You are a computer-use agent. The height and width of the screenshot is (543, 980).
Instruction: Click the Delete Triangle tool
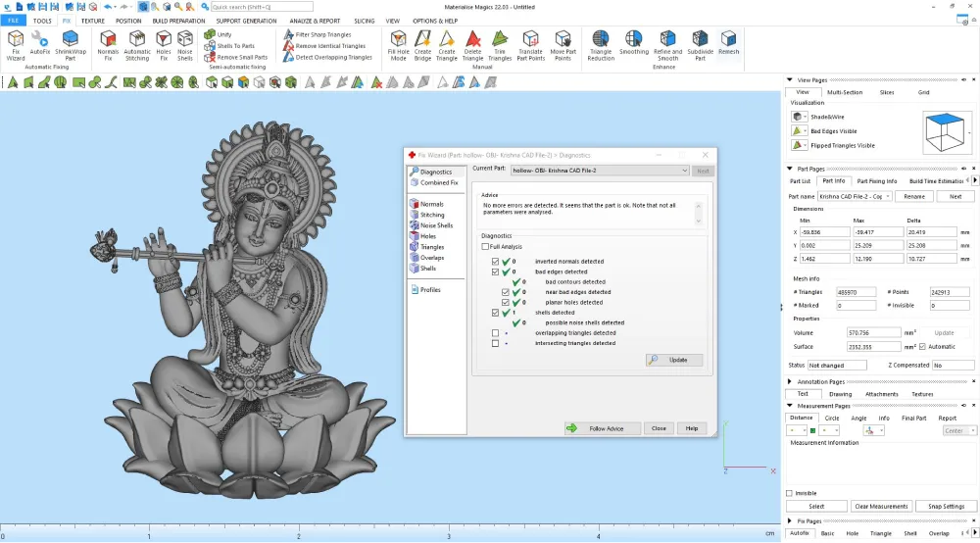[472, 45]
